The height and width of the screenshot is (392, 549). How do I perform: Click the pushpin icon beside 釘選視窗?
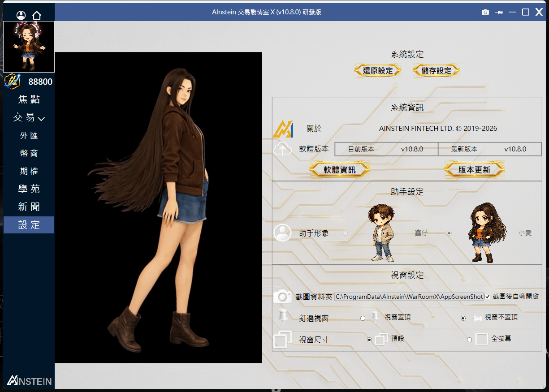282,317
